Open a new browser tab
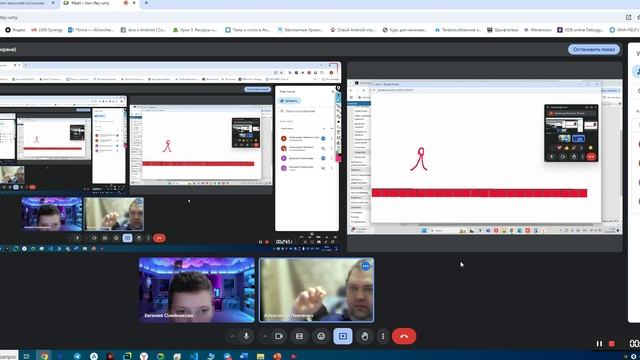Image resolution: width=640 pixels, height=360 pixels. point(146,3)
